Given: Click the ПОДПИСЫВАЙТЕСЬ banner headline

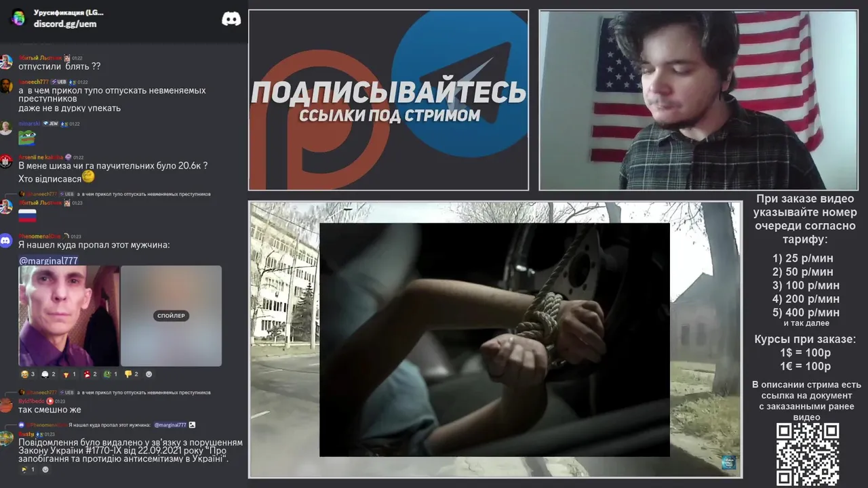Looking at the screenshot, I should [389, 92].
